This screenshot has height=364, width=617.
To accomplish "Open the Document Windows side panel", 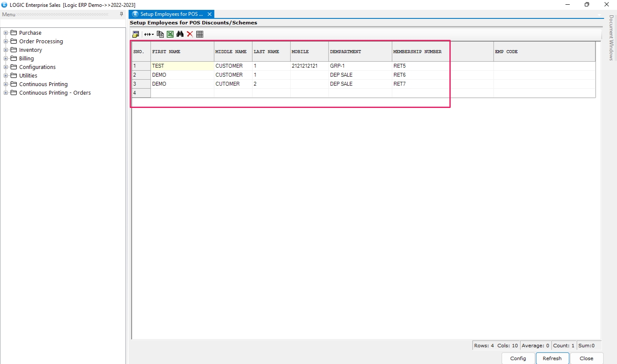I will point(611,38).
